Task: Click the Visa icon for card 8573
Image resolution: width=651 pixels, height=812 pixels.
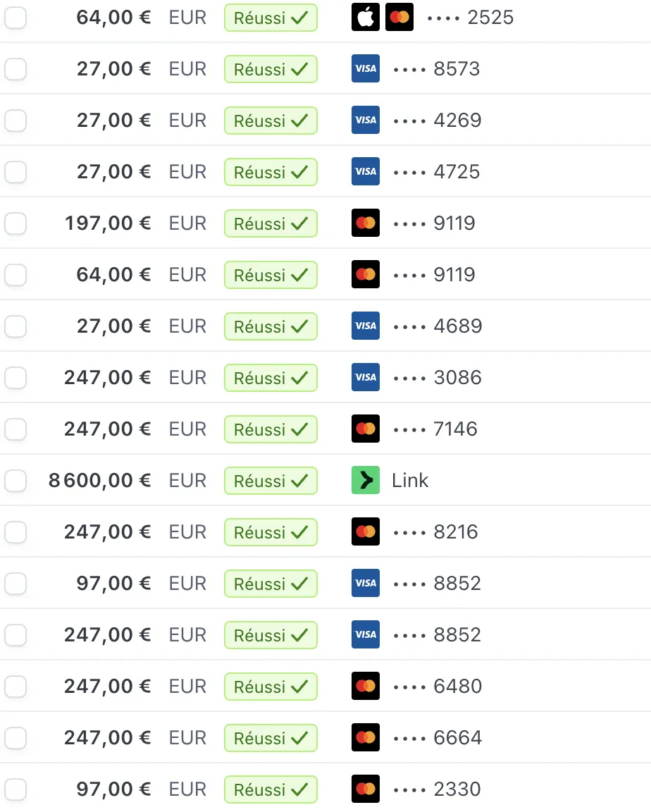Action: point(366,68)
